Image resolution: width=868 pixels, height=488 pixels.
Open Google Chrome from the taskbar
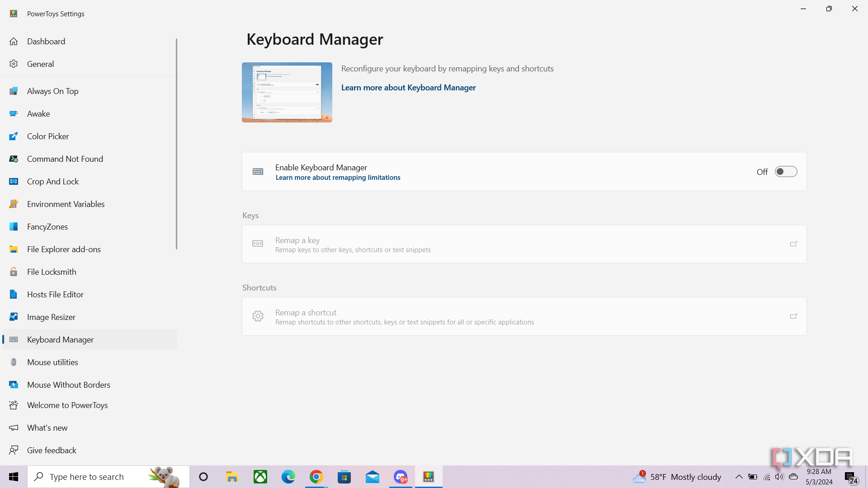tap(316, 477)
